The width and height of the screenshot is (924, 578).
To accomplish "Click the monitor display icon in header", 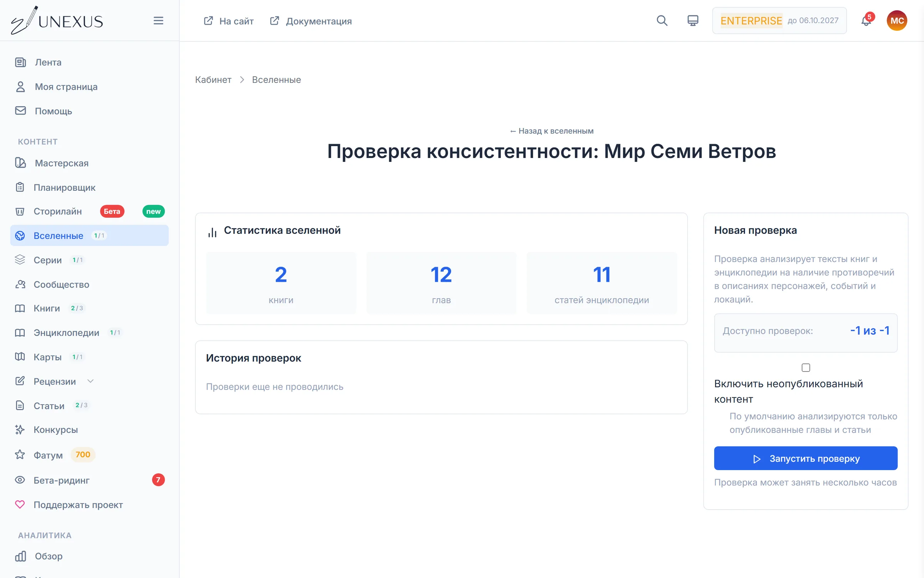I will (693, 20).
